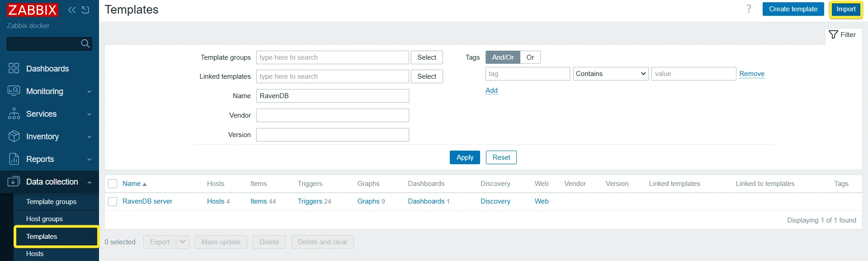Click the Zabbix logo
This screenshot has width=868, height=261.
(x=32, y=10)
